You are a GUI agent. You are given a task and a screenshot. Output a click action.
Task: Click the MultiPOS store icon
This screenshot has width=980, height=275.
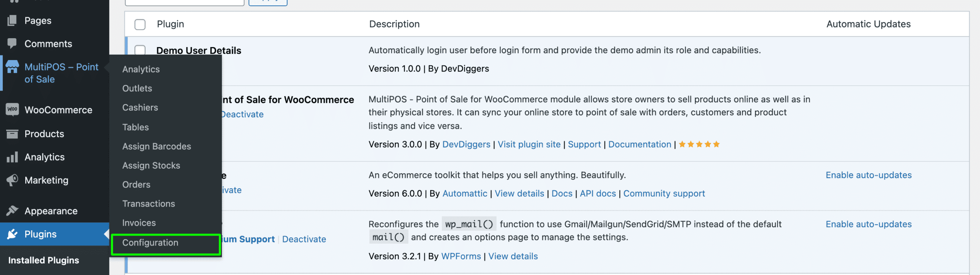coord(12,67)
